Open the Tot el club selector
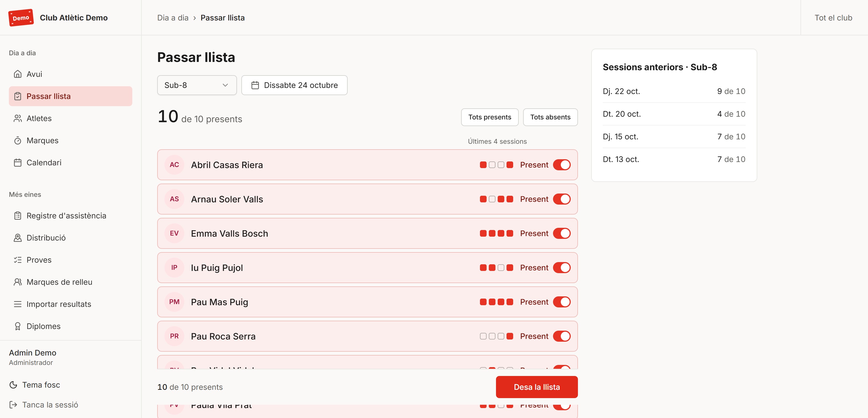Image resolution: width=868 pixels, height=418 pixels. (833, 18)
